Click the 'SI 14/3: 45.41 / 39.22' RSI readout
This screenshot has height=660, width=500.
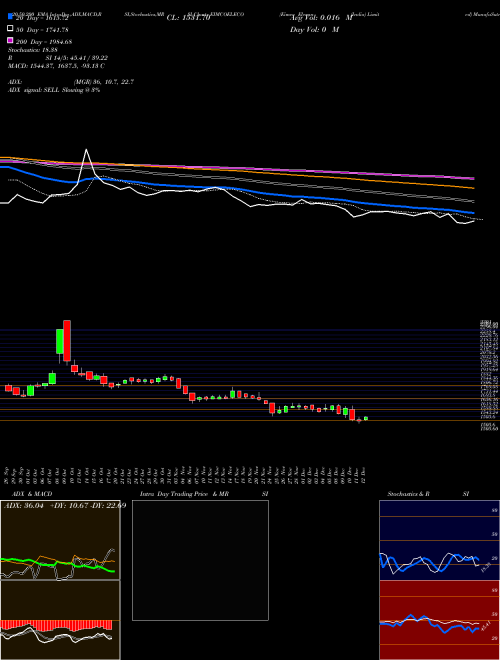pyautogui.click(x=77, y=58)
